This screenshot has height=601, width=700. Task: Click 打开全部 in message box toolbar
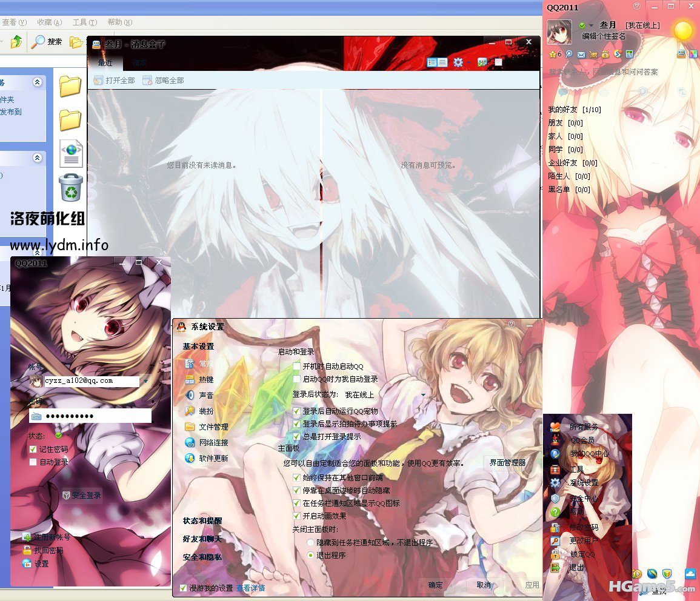pyautogui.click(x=115, y=81)
